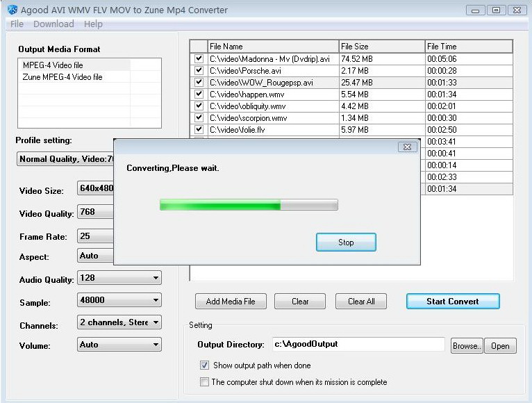Sort by File Time column header
This screenshot has height=403, width=532.
pos(469,47)
